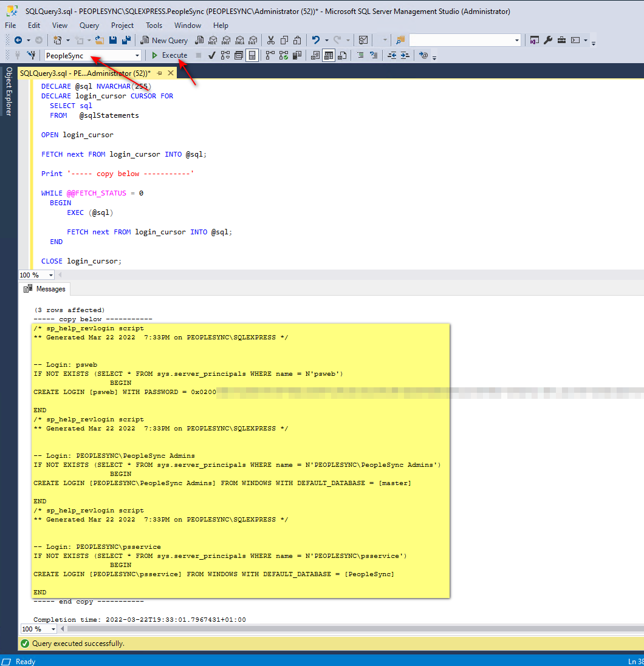Expand the Navigate Backward history arrow

[29, 40]
